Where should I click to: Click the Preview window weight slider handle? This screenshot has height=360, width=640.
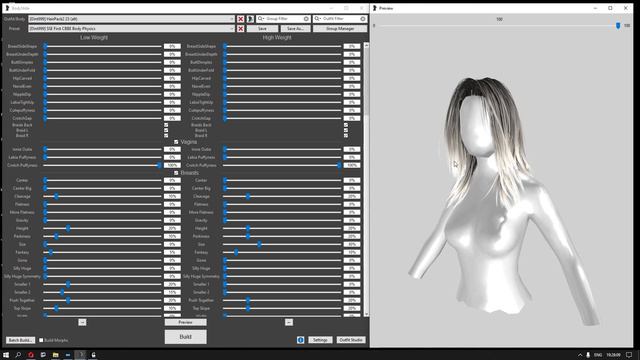point(618,26)
